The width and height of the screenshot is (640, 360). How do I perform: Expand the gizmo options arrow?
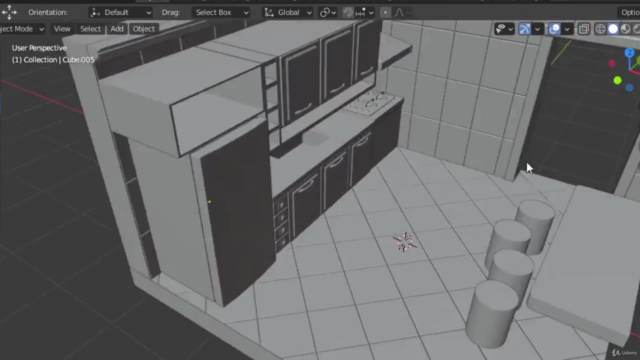(538, 29)
